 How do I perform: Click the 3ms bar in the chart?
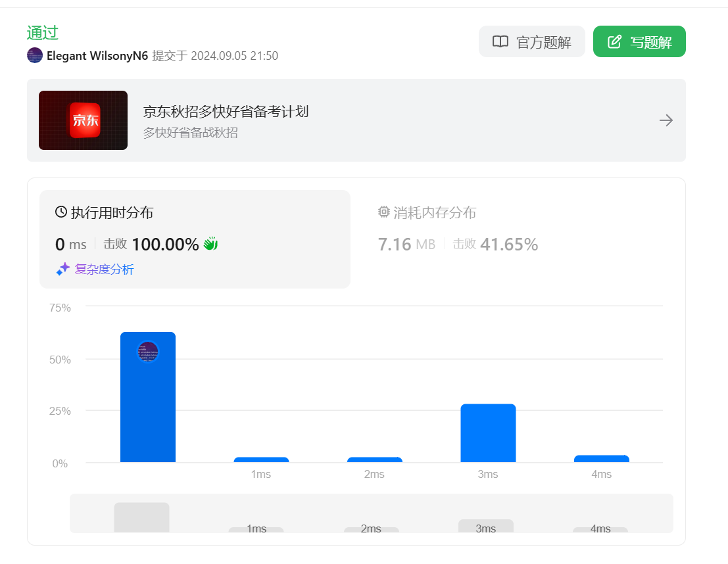click(x=488, y=433)
